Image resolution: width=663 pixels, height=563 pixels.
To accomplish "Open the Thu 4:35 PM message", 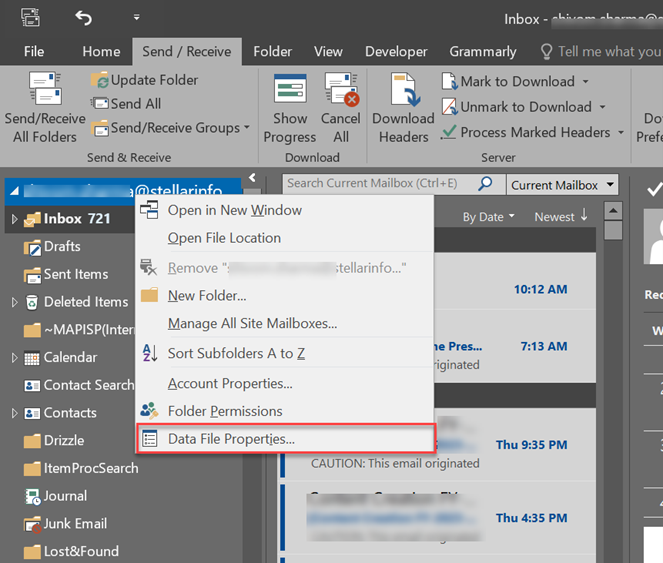I will (x=437, y=518).
